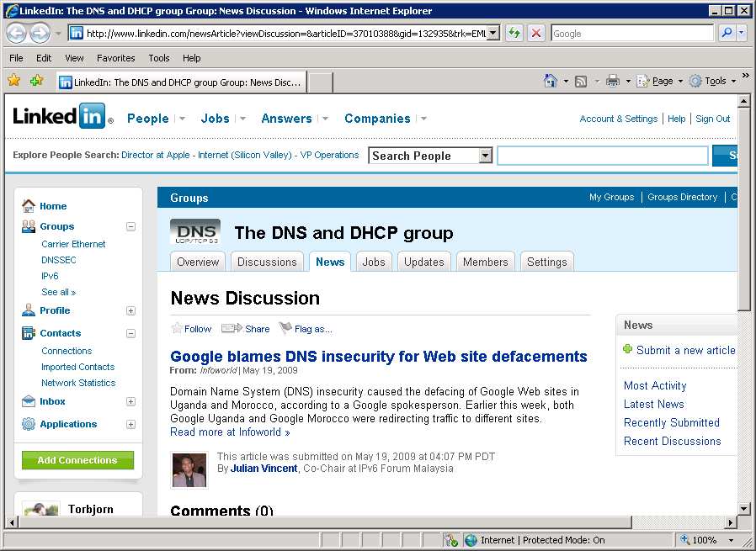Switch to the Overview tab
The image size is (756, 551).
pyautogui.click(x=198, y=262)
